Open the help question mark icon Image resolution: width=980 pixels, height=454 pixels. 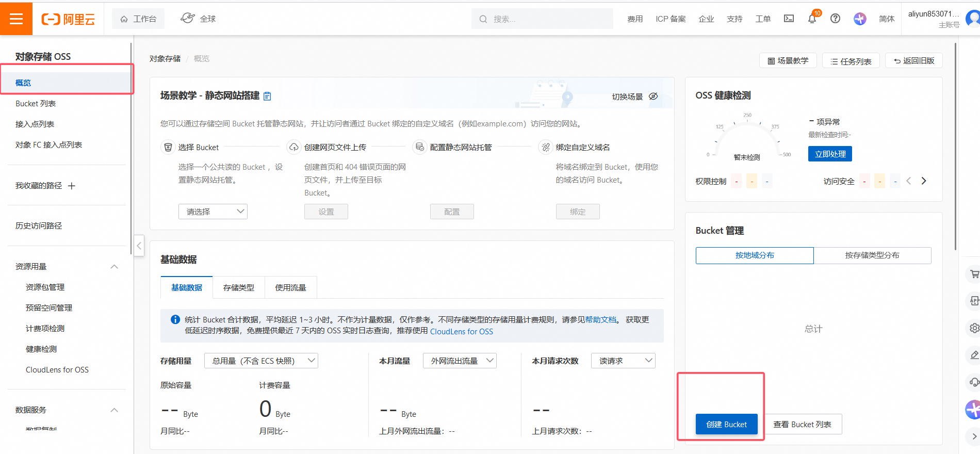pyautogui.click(x=835, y=19)
